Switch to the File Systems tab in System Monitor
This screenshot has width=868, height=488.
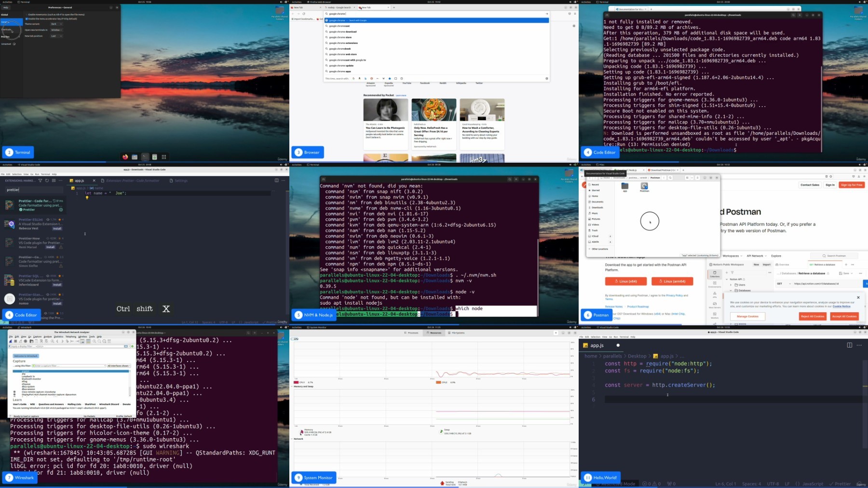[456, 333]
